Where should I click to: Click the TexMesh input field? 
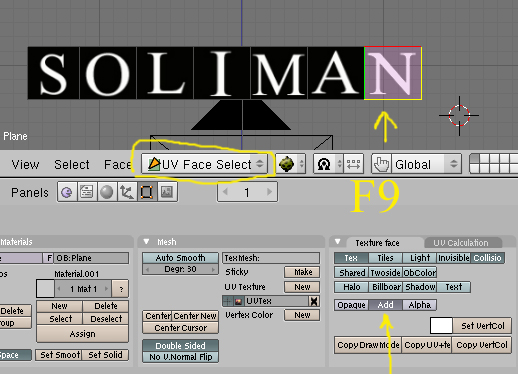point(271,258)
